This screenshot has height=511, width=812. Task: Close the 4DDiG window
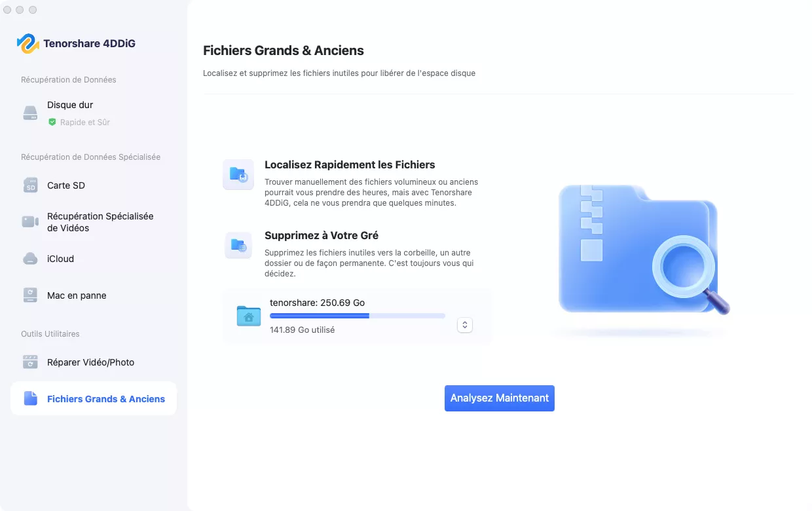(7, 10)
